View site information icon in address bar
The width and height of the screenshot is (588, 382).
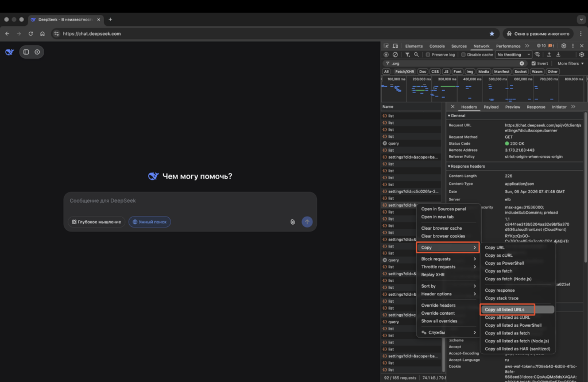point(57,34)
